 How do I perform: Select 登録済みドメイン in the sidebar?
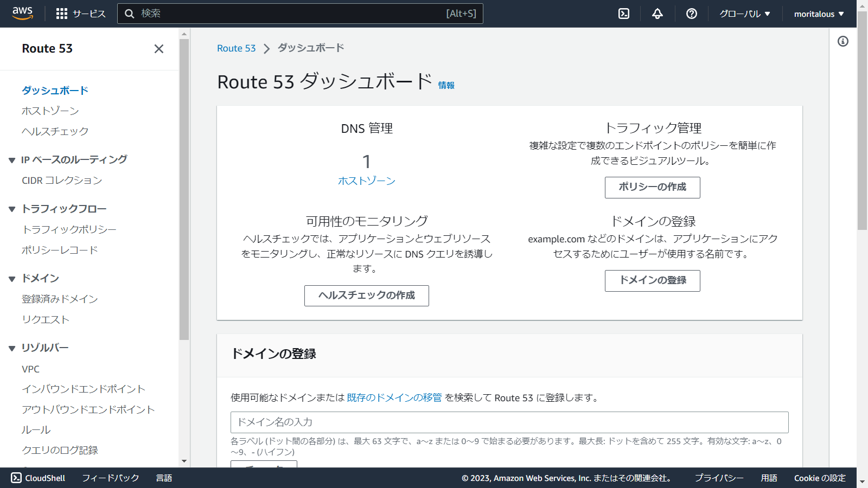(x=59, y=299)
